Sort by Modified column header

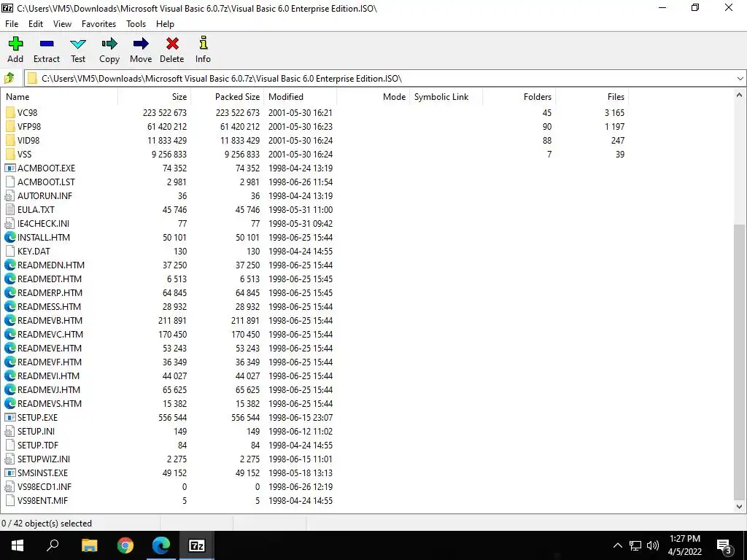[x=300, y=97]
